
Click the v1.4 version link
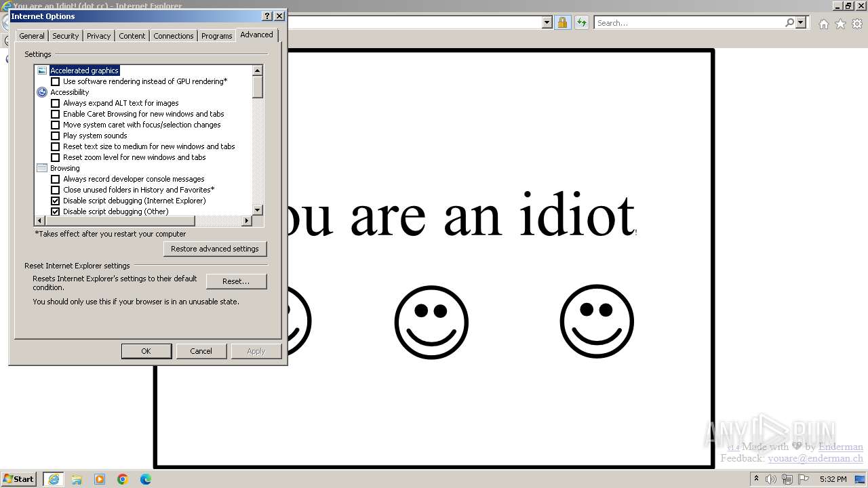click(733, 448)
